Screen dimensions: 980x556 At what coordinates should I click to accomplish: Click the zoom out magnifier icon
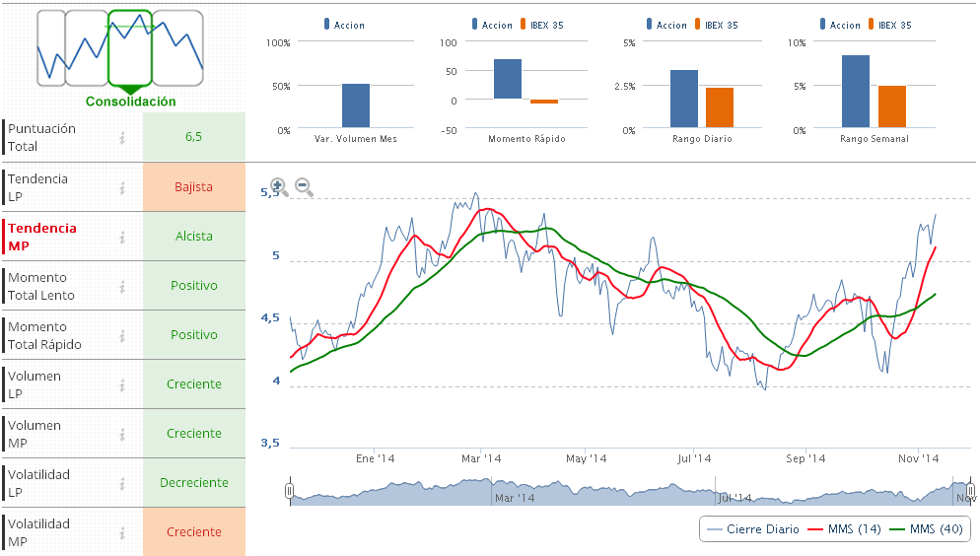click(x=304, y=186)
